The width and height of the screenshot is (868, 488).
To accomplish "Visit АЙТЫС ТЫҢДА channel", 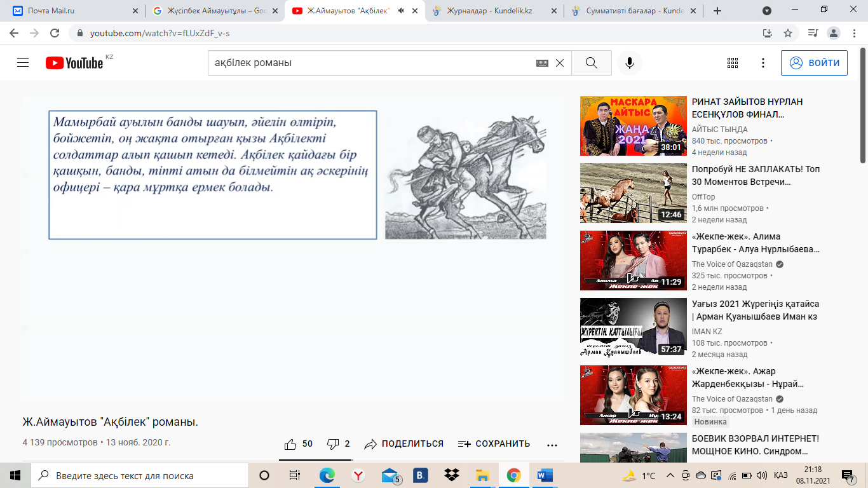I will pyautogui.click(x=719, y=130).
